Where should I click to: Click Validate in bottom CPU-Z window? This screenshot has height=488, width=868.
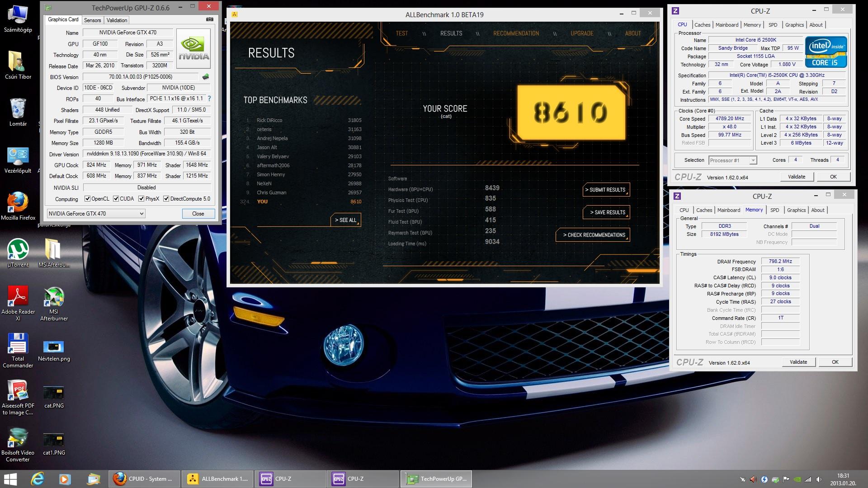(x=798, y=362)
